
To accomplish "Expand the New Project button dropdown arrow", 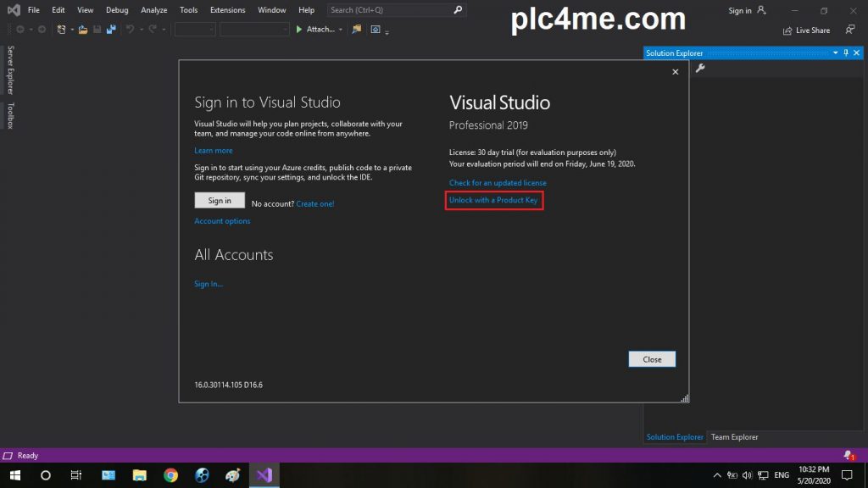I will tap(73, 30).
